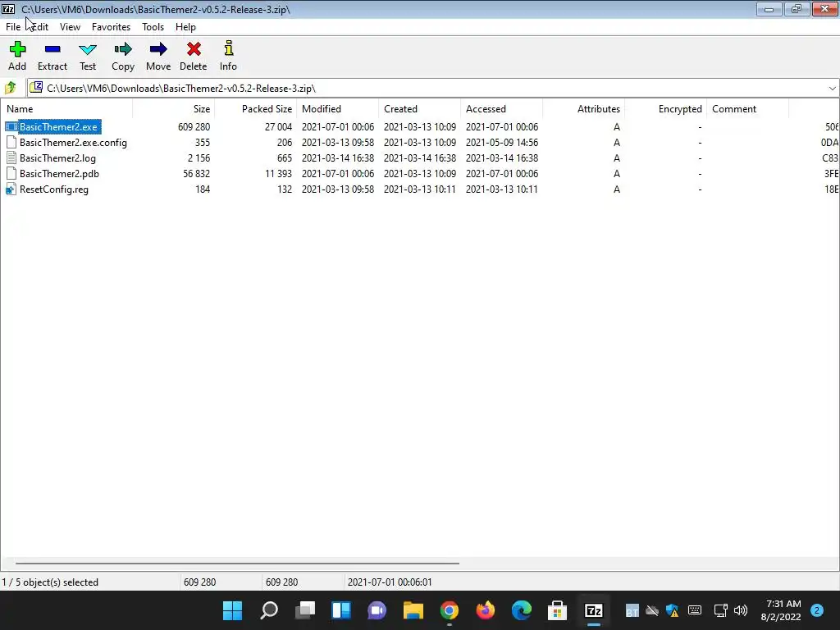The image size is (840, 630).
Task: Click the BasicThemer2.pdb file icon
Action: [x=11, y=174]
